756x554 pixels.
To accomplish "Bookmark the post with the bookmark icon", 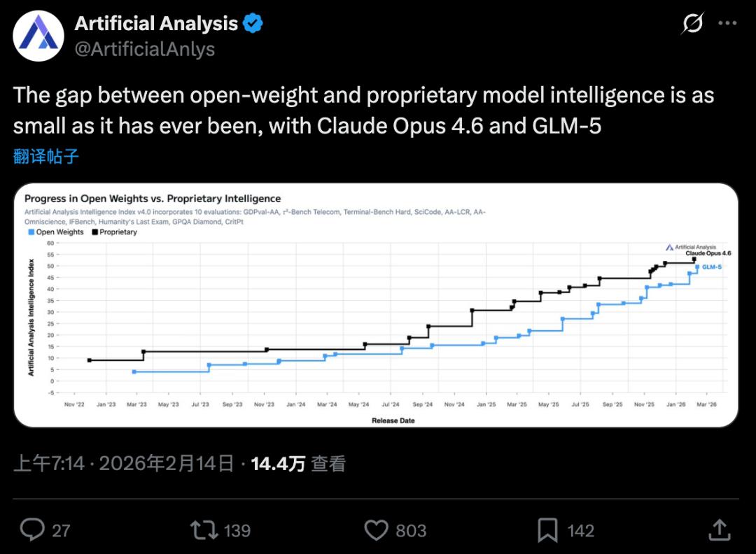I will [547, 530].
